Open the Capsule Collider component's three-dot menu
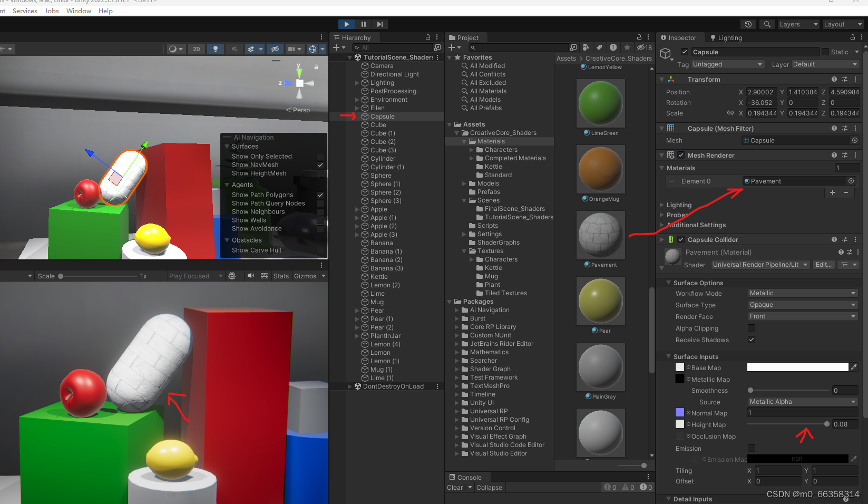Viewport: 868px width, 504px height. pos(855,239)
